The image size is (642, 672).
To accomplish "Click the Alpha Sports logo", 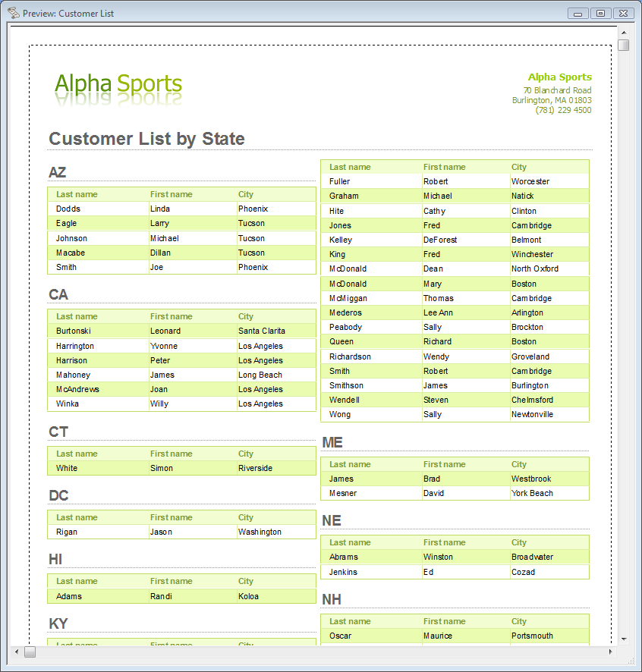I will pos(118,89).
